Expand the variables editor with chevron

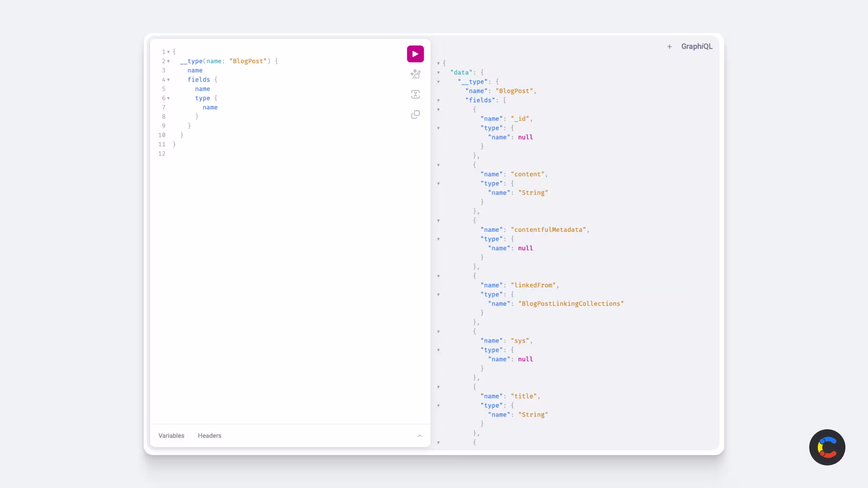(420, 436)
